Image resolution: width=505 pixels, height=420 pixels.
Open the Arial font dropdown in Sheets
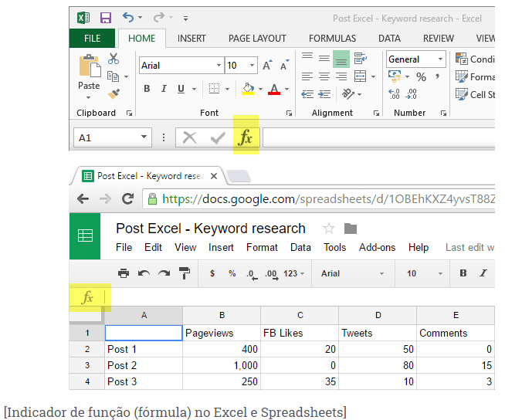point(381,273)
